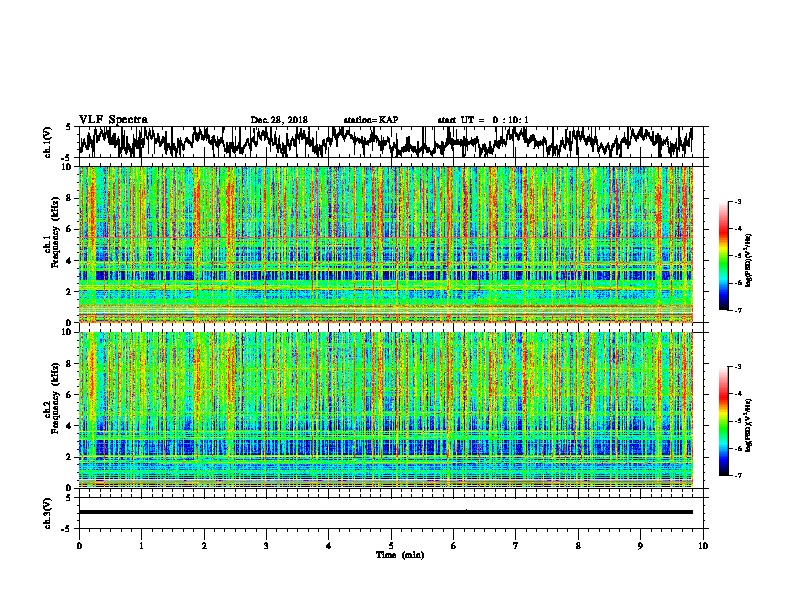
Task: Click the "8" frequency tick of ch.2 spectrogram
Action: point(71,363)
